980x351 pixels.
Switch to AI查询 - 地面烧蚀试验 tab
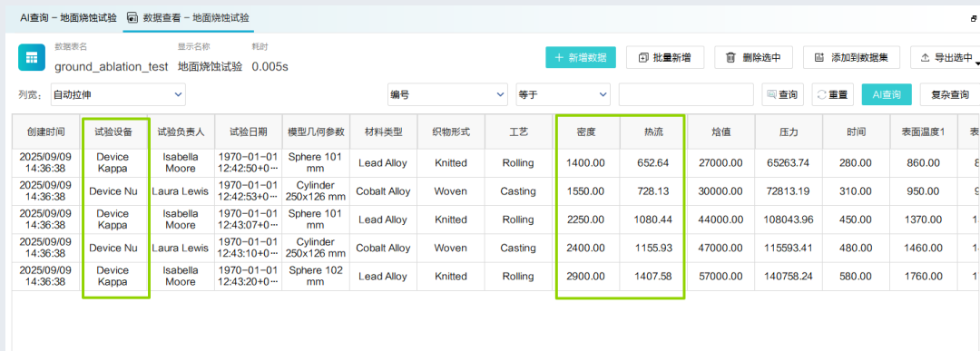click(68, 17)
